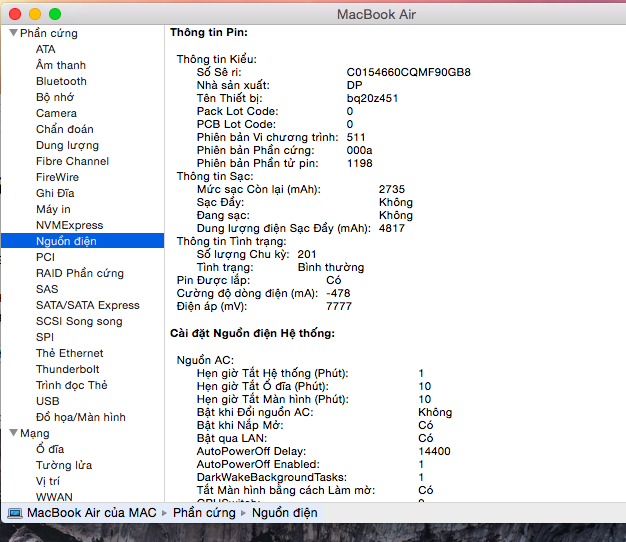The width and height of the screenshot is (626, 542).
Task: Click battery cell version value 1198
Action: tap(359, 163)
